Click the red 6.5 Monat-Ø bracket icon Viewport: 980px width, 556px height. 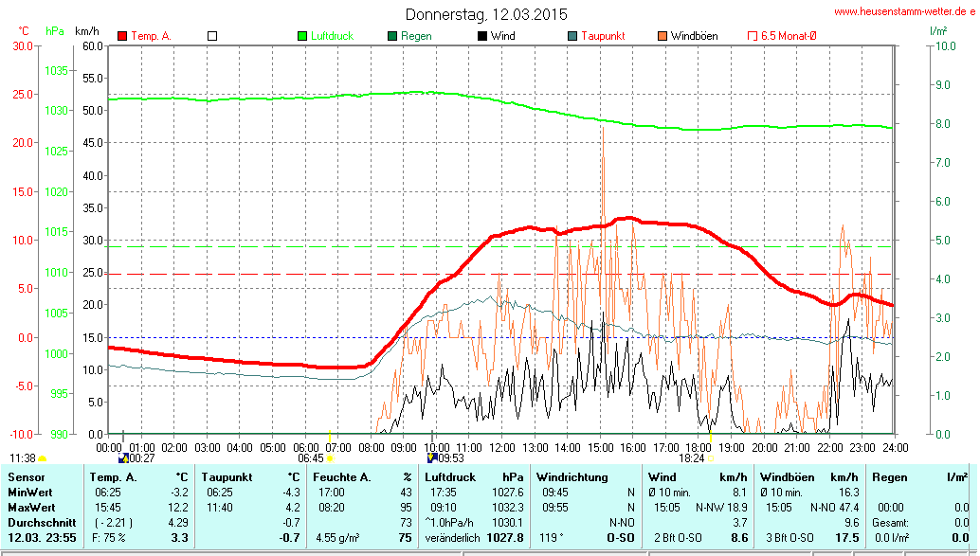pos(753,36)
